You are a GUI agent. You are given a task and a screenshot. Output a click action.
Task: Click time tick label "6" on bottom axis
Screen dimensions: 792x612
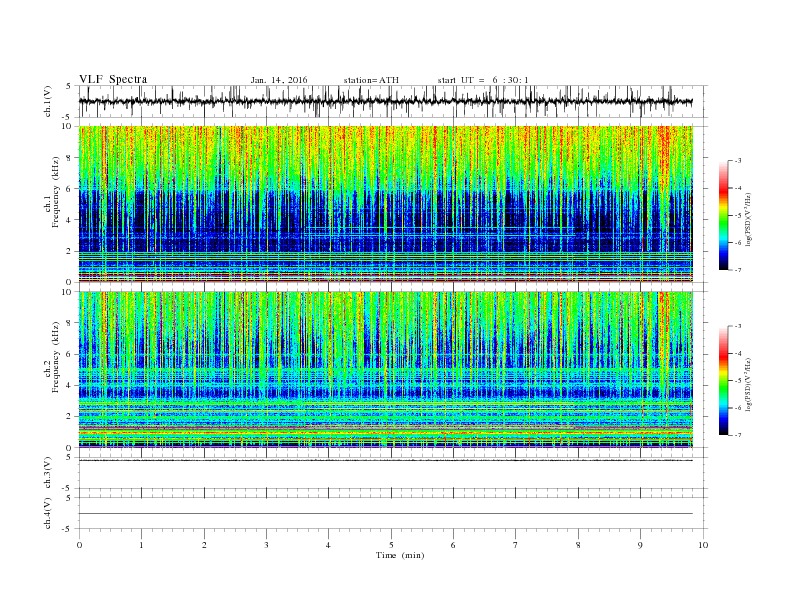point(453,545)
